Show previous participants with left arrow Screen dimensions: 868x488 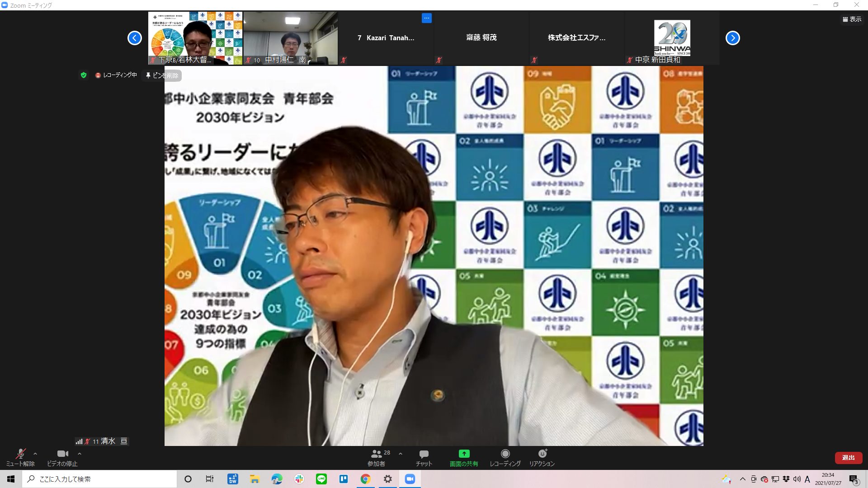(135, 38)
